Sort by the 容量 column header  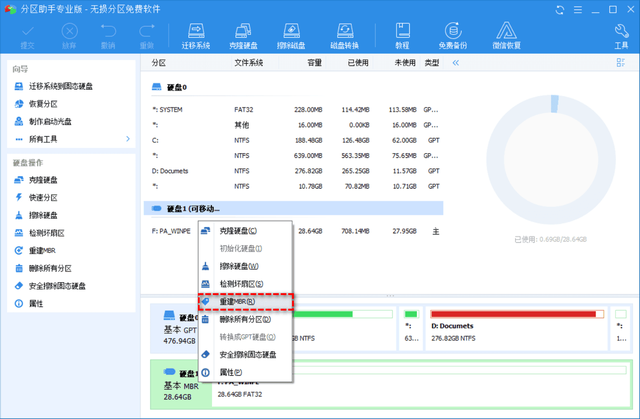click(315, 63)
